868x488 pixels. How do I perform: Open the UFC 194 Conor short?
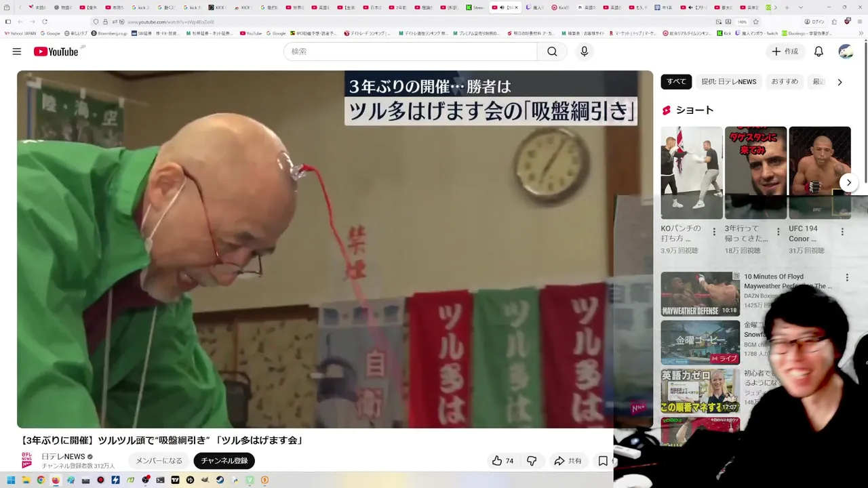pyautogui.click(x=819, y=173)
